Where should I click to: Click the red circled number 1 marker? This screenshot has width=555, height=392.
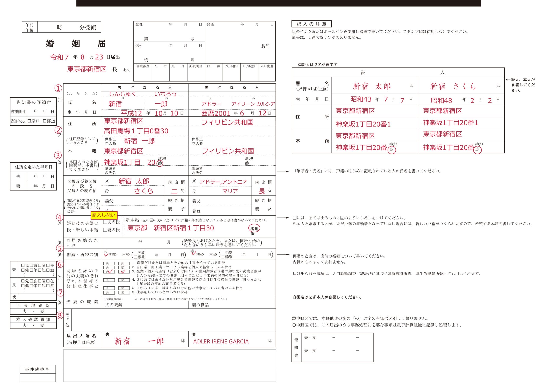click(x=58, y=88)
